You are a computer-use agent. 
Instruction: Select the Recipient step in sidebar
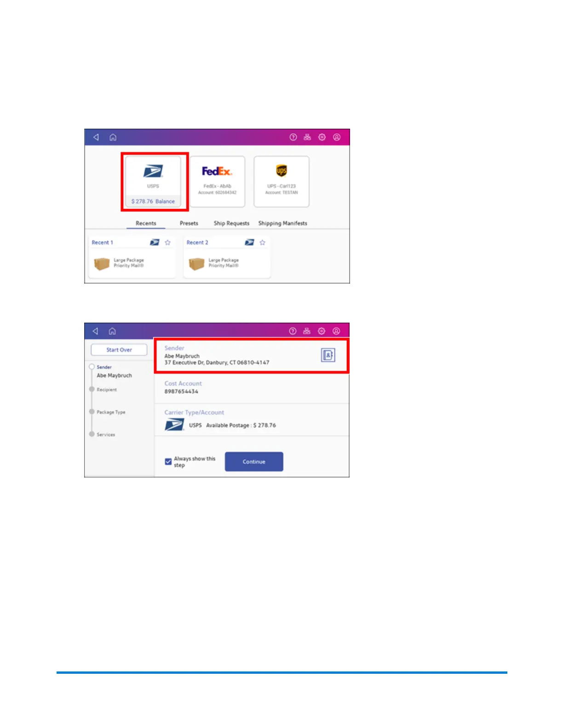107,390
